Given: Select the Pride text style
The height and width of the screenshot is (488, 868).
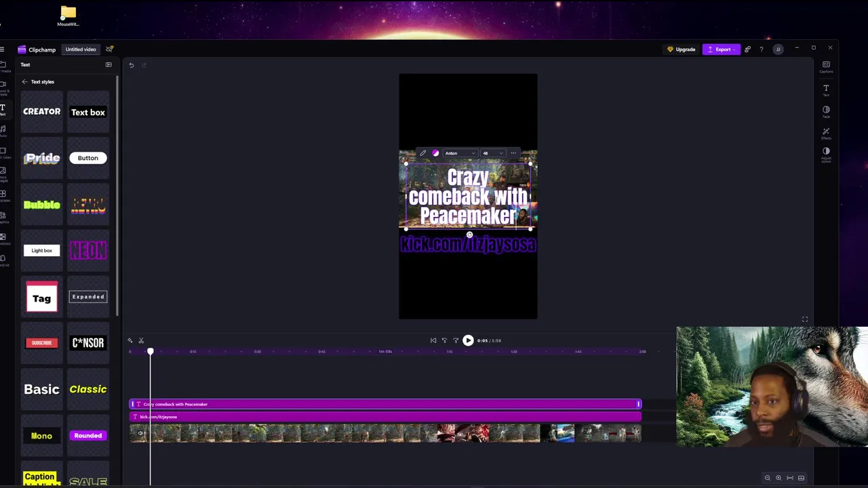Looking at the screenshot, I should click(x=42, y=158).
